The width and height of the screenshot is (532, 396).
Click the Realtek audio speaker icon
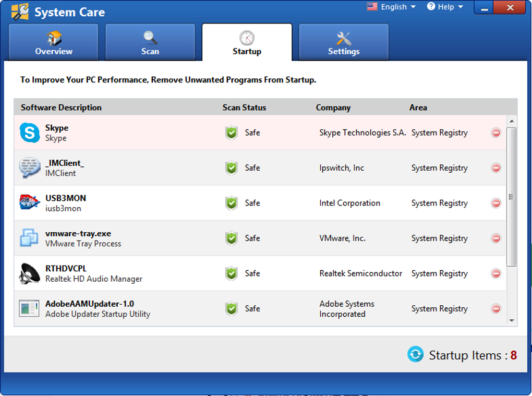point(30,273)
